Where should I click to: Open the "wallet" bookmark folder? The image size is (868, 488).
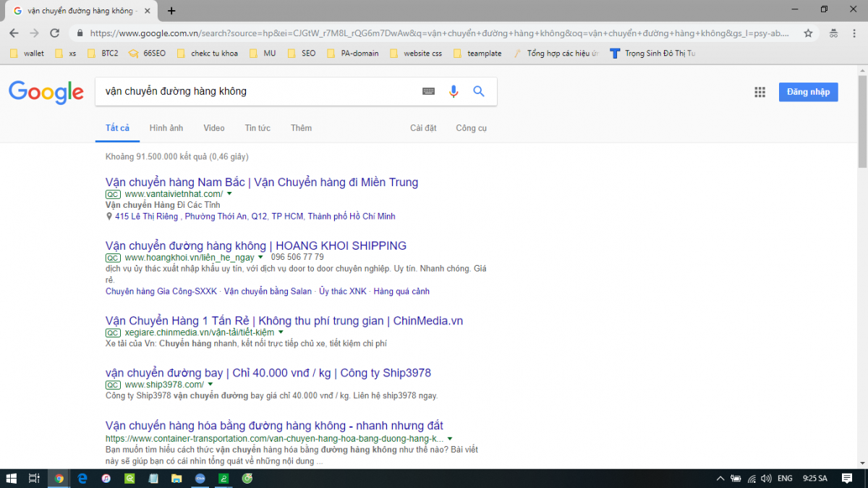(x=28, y=54)
